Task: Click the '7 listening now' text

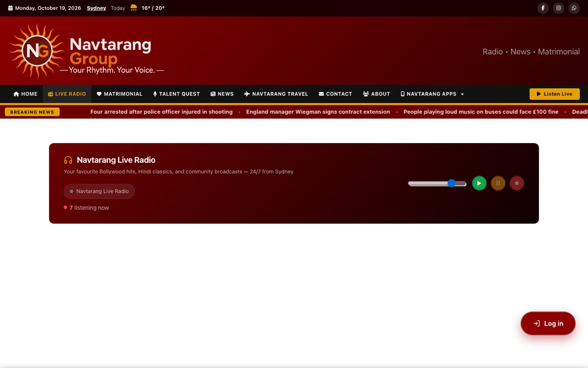Action: [89, 208]
